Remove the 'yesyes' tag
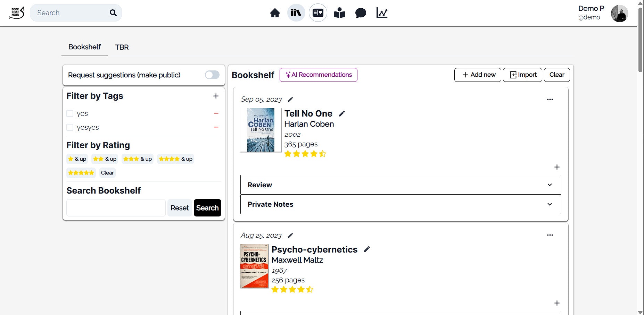 [x=216, y=127]
